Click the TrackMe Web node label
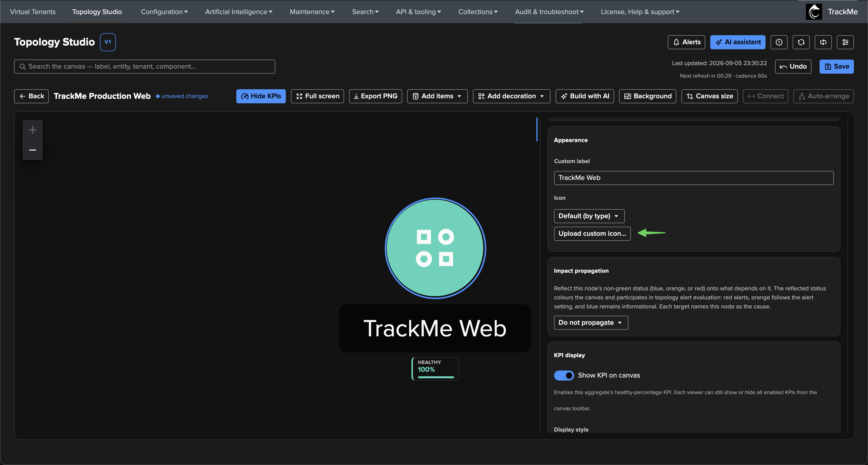 tap(435, 329)
